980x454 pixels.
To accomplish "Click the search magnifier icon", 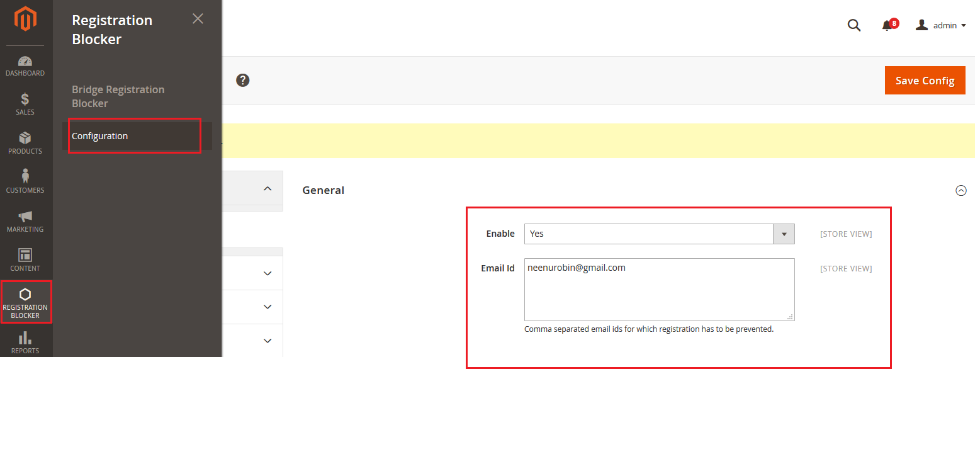I will (x=853, y=25).
